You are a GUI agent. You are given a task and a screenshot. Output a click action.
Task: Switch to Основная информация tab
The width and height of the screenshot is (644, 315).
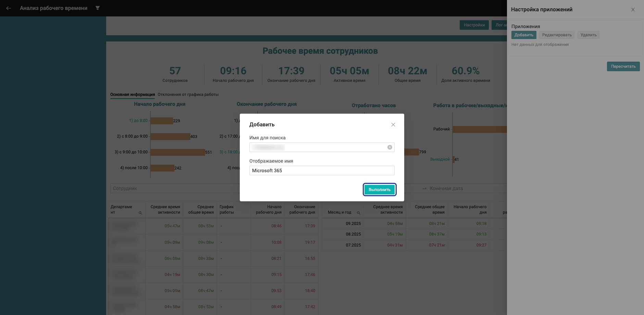point(132,94)
